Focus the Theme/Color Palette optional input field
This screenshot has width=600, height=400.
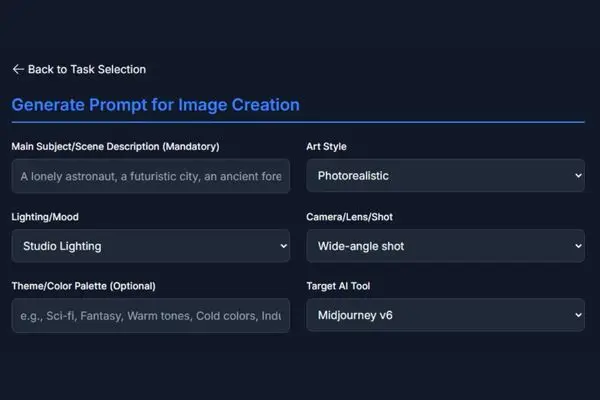click(x=151, y=316)
